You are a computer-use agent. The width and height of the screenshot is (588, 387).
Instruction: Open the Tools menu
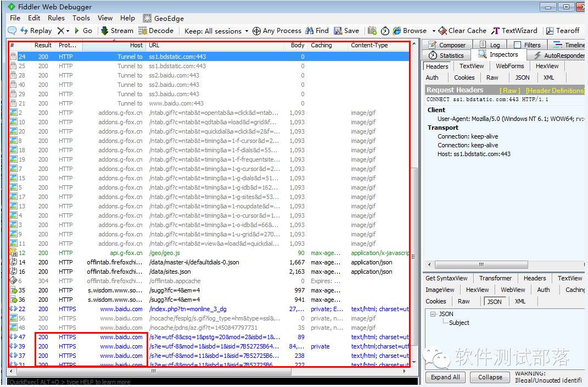click(81, 18)
